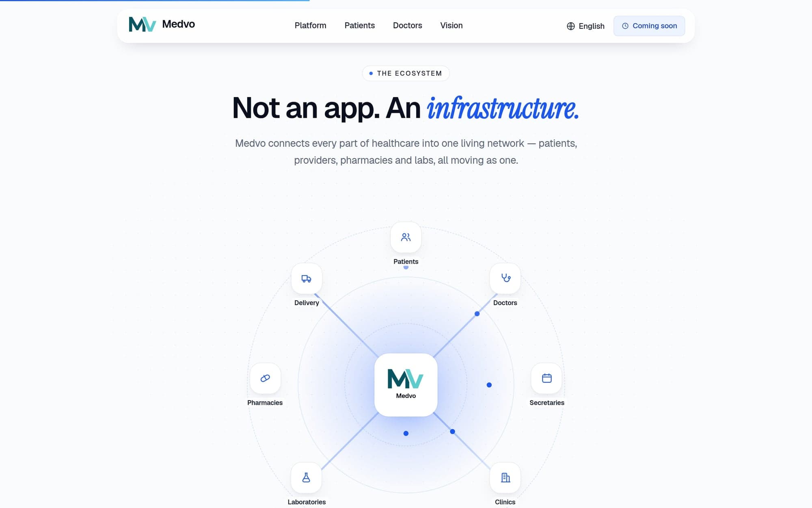Click the Medvo brand name text
Image resolution: width=812 pixels, height=508 pixels.
pyautogui.click(x=179, y=24)
